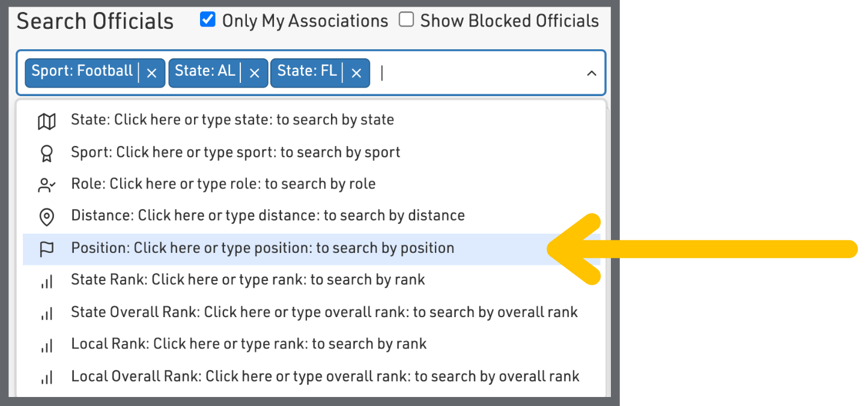Uncheck the Only My Associations checkbox

[208, 20]
